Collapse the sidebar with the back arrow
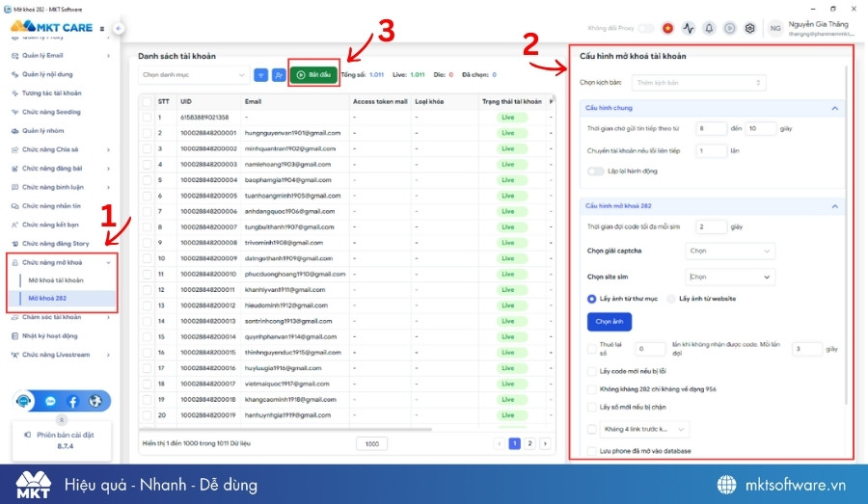Screen dimensions: 868x504 point(119,28)
